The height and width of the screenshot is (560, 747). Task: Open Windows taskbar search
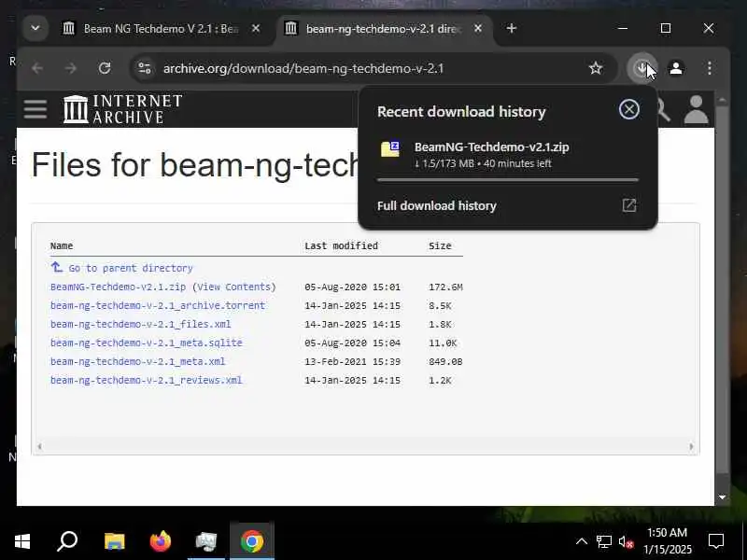tap(67, 541)
